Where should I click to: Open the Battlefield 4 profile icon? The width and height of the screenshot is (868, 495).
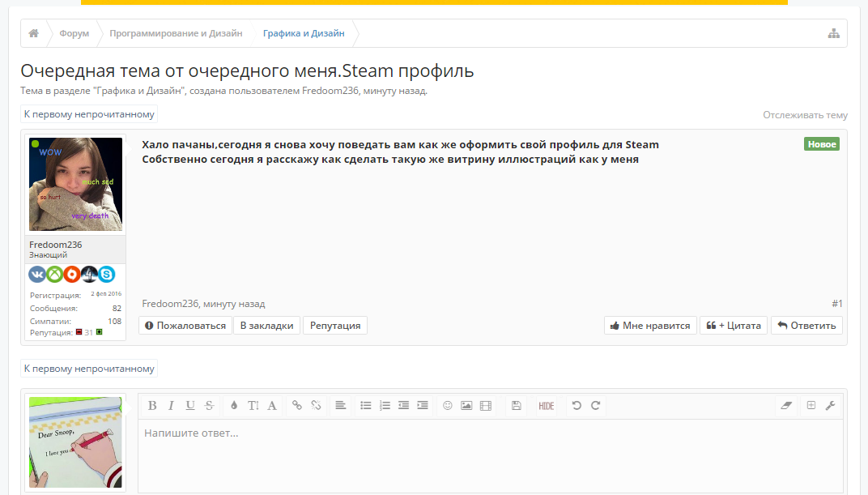click(x=89, y=274)
